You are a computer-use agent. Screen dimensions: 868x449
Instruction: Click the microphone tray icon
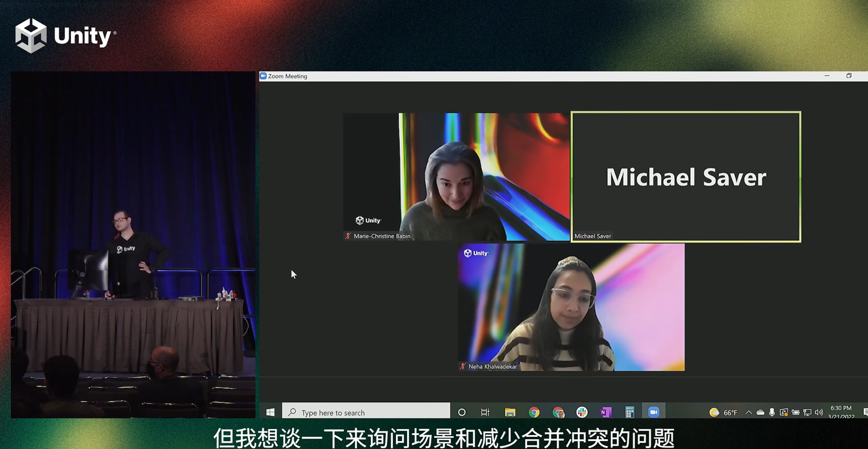pos(772,412)
